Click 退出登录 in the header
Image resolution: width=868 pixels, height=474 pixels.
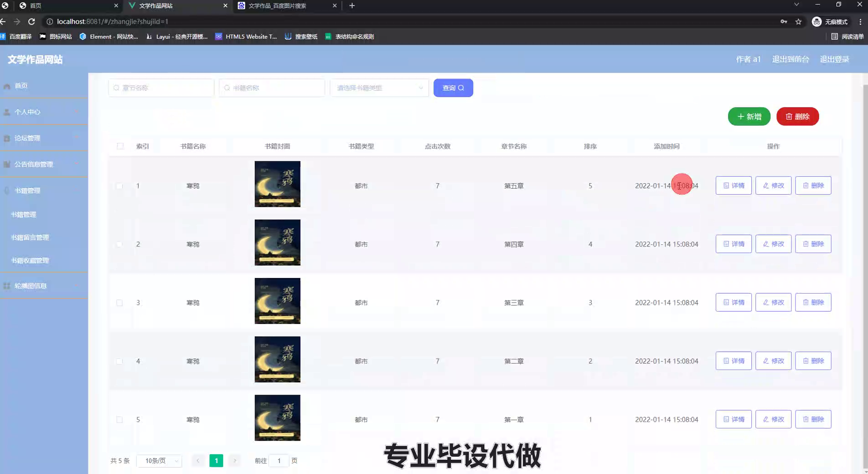[834, 59]
